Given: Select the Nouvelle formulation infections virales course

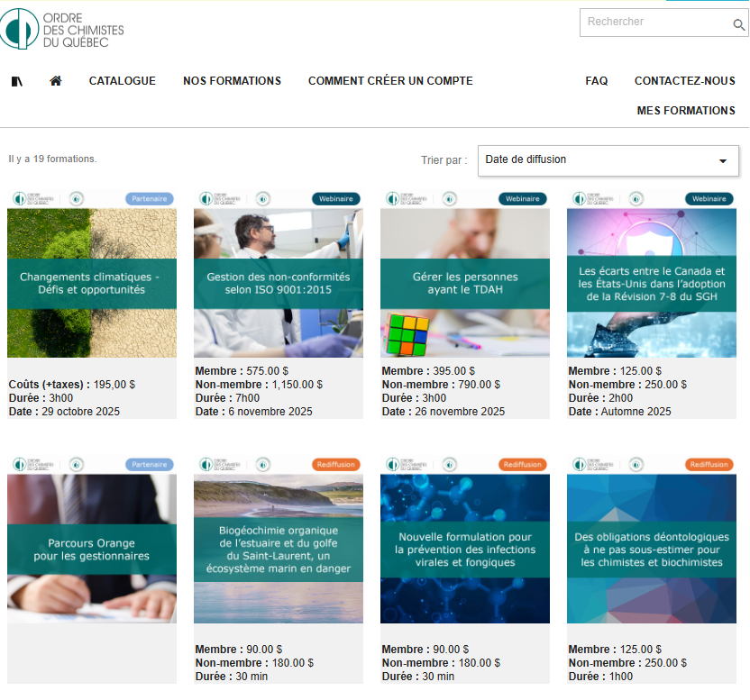Looking at the screenshot, I should coord(464,550).
